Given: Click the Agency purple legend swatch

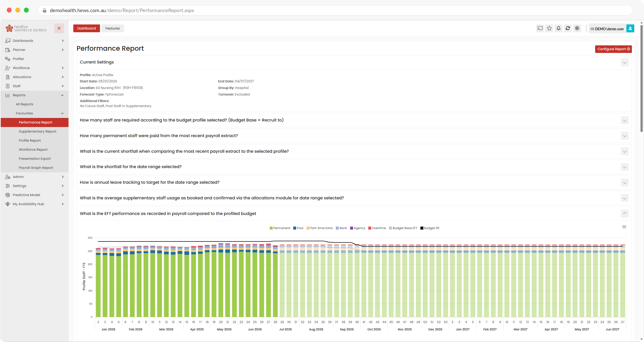Looking at the screenshot, I should pyautogui.click(x=351, y=228).
